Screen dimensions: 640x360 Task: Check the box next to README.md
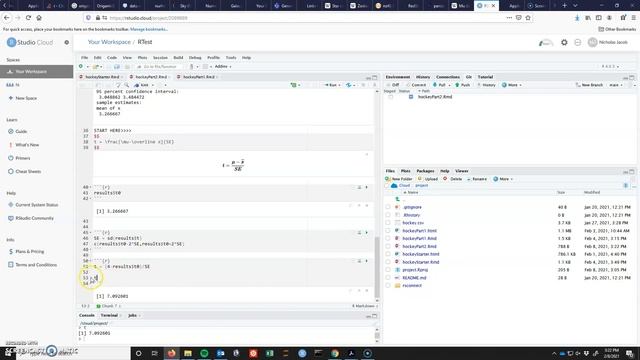[388, 278]
